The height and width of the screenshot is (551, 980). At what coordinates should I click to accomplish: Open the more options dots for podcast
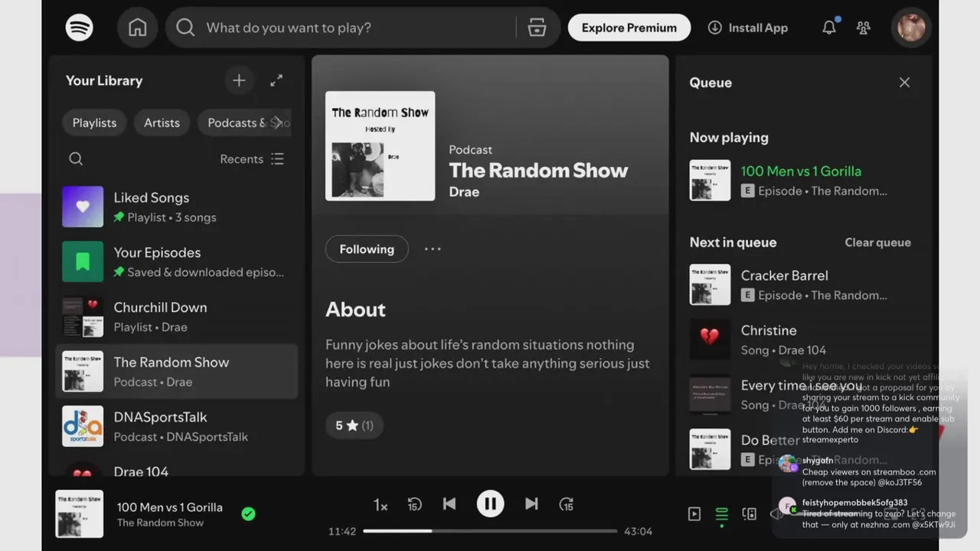pos(433,249)
